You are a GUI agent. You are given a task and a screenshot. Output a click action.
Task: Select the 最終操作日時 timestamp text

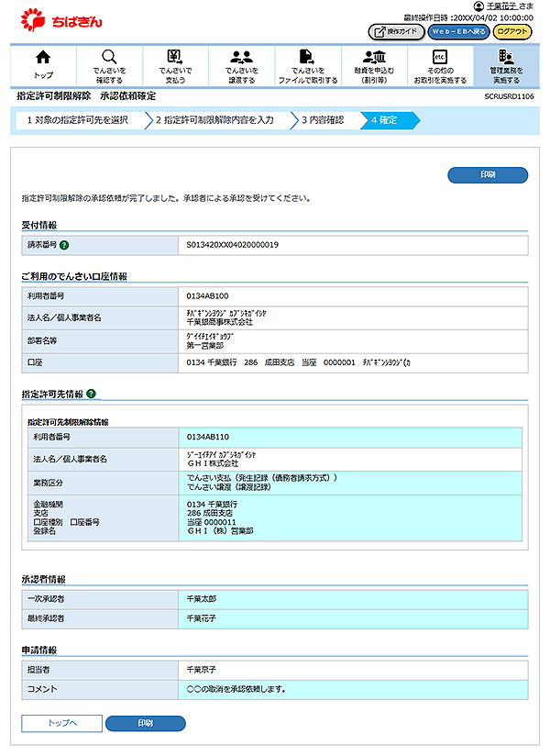click(468, 17)
